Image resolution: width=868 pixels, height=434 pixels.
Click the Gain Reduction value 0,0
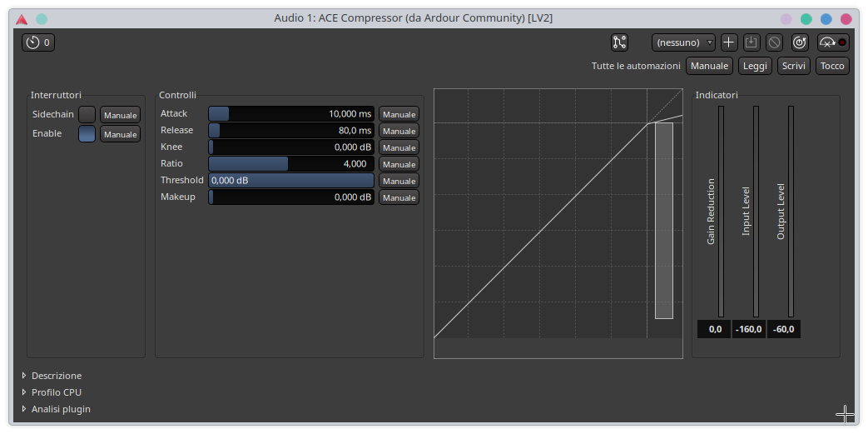(x=714, y=329)
